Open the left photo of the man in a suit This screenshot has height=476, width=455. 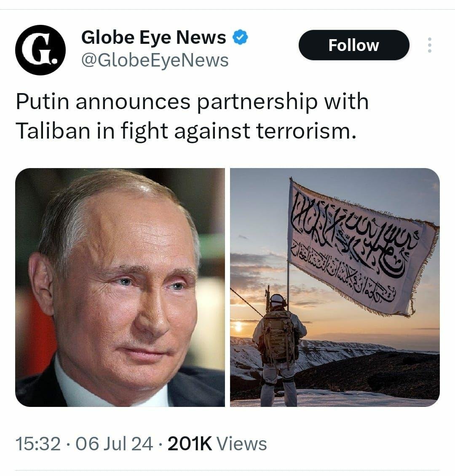tap(120, 287)
